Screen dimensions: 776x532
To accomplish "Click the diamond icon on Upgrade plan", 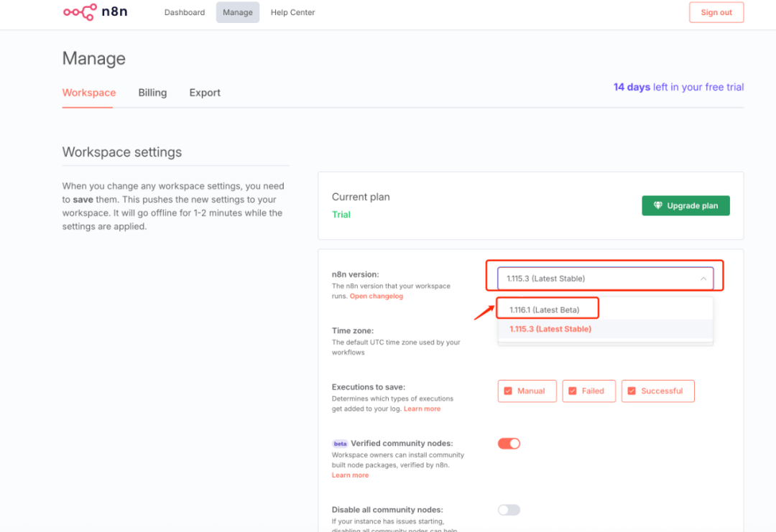I will point(657,206).
